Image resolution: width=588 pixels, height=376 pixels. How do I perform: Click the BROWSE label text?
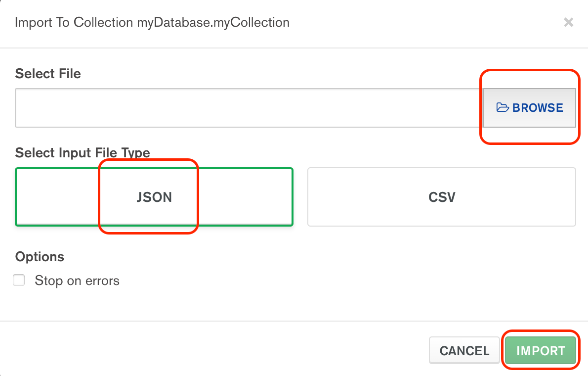(538, 107)
